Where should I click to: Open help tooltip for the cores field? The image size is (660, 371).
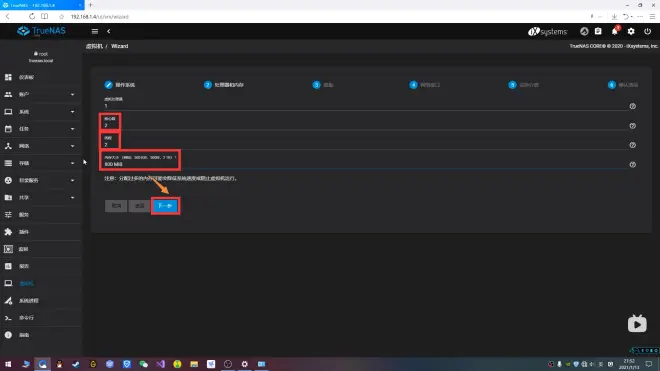pyautogui.click(x=632, y=126)
